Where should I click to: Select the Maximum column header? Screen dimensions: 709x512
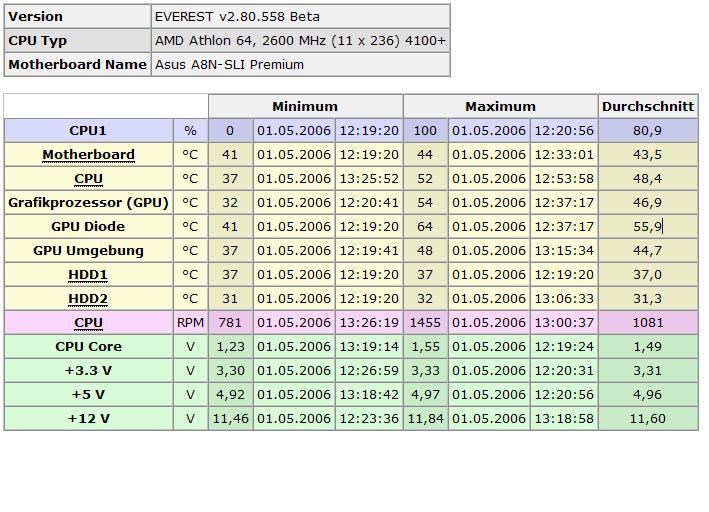click(x=501, y=107)
